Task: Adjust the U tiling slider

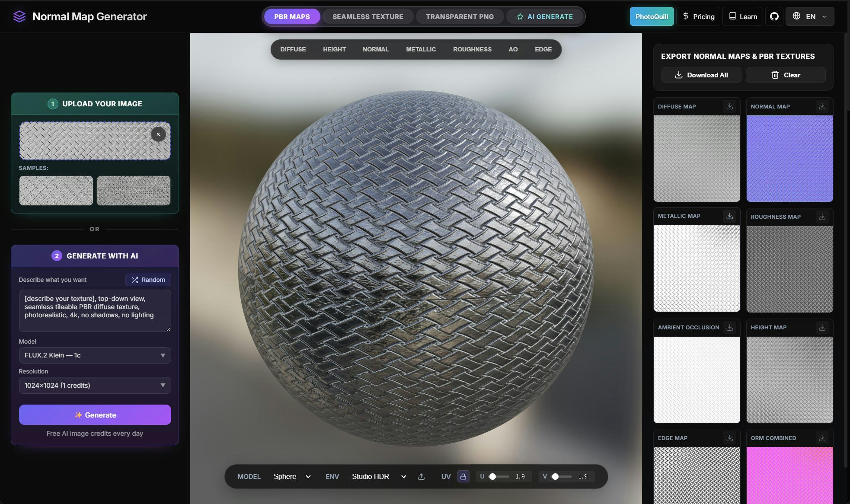Action: tap(499, 476)
